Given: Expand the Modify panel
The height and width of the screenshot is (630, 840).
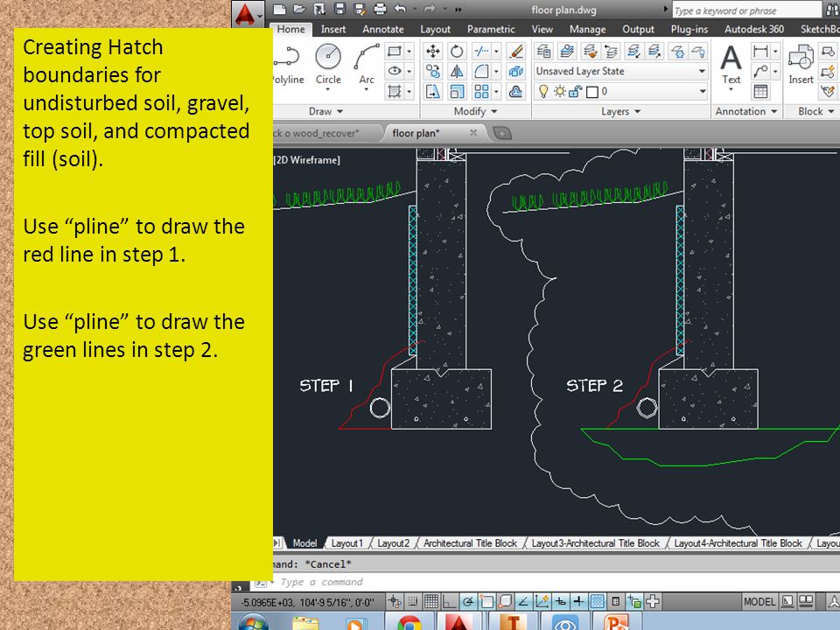Looking at the screenshot, I should (x=476, y=111).
